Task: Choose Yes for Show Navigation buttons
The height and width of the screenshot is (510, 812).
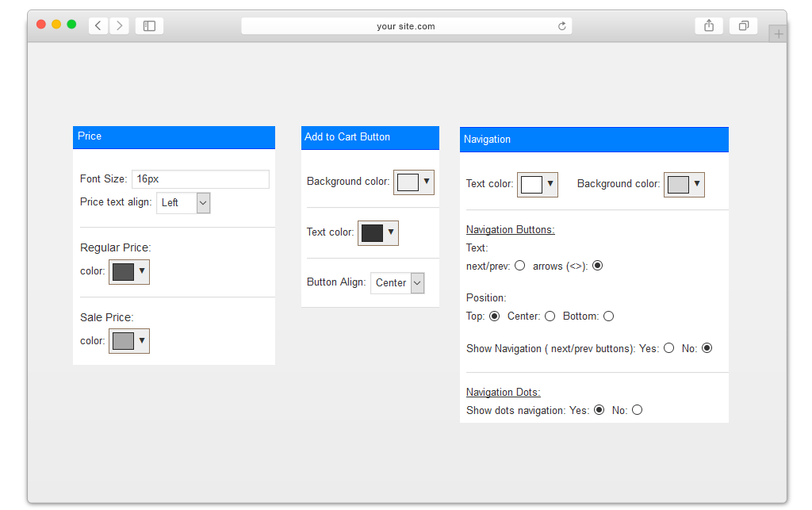Action: point(669,348)
